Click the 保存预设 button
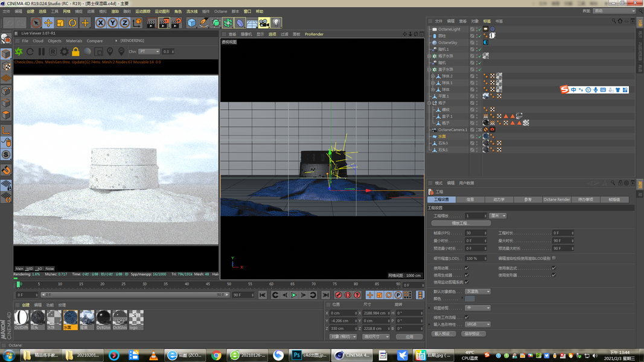 click(473, 334)
